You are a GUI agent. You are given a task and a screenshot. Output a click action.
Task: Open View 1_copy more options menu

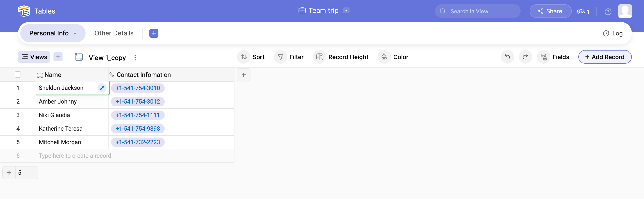[135, 58]
